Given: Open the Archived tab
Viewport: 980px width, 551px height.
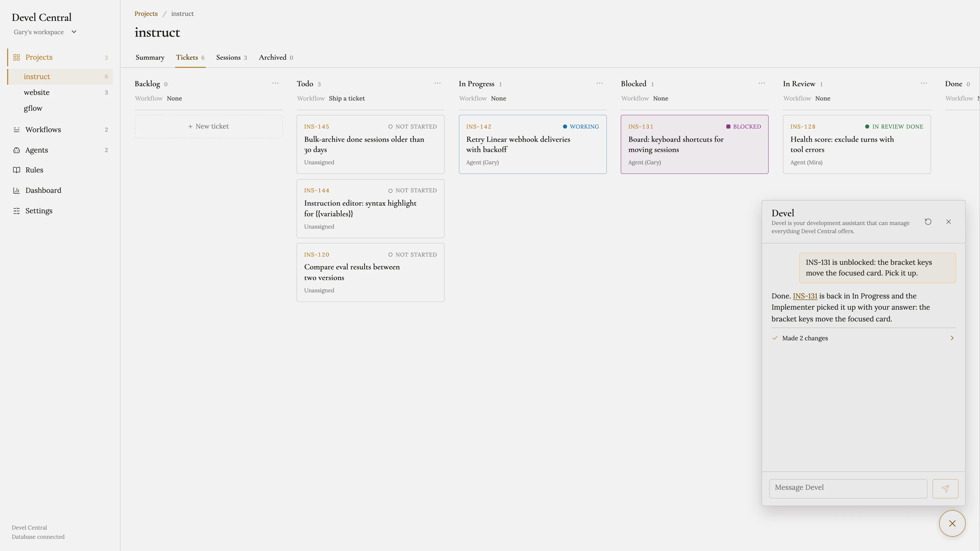Looking at the screenshot, I should click(276, 57).
